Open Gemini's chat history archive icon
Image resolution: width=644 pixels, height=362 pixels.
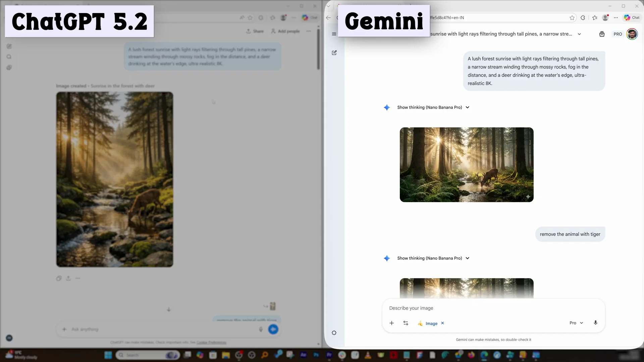click(602, 34)
